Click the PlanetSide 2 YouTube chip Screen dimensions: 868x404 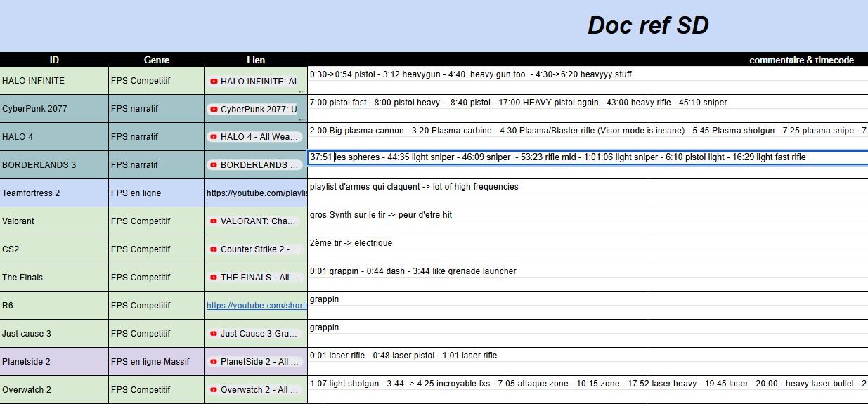click(x=254, y=362)
